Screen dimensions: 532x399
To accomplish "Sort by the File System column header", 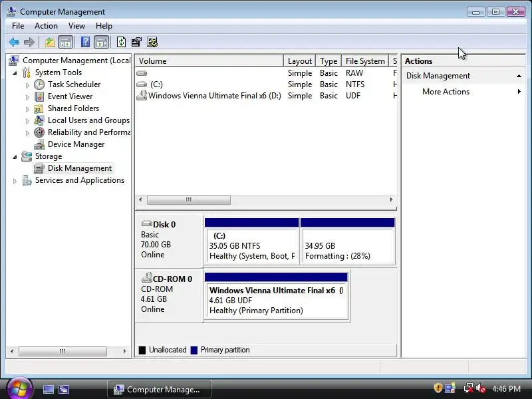I will coord(365,61).
